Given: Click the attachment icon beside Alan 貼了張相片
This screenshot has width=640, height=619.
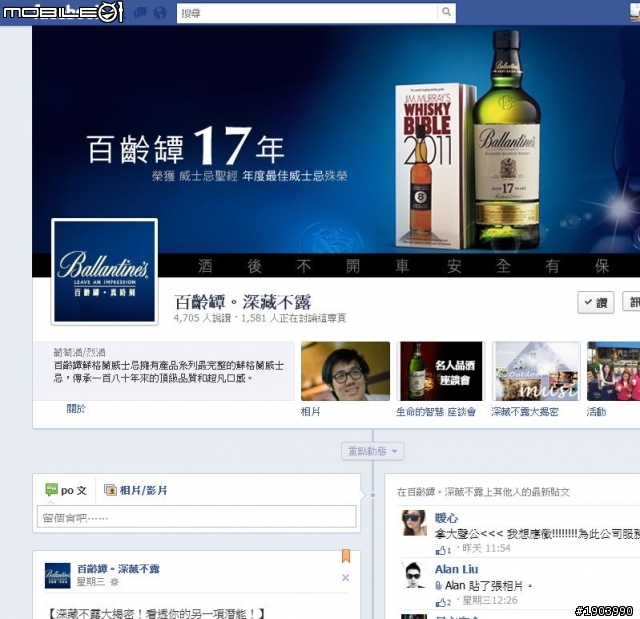Looking at the screenshot, I should (438, 586).
